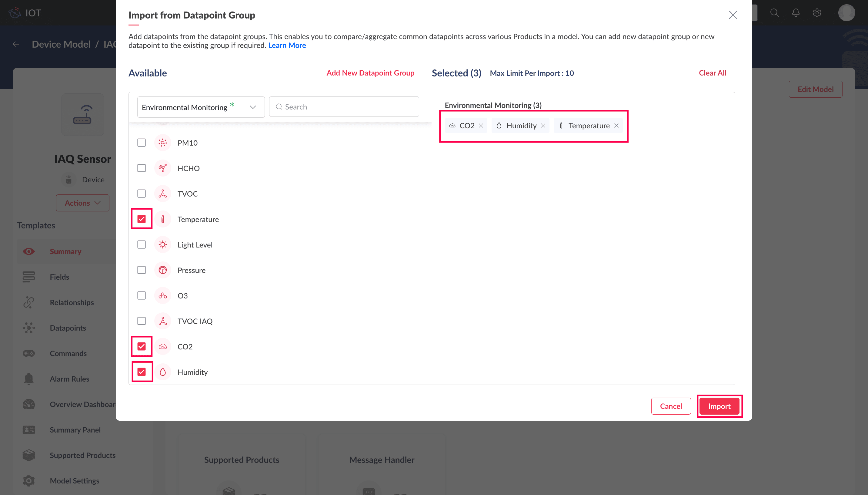Click the Humidity droplet icon in list
The height and width of the screenshot is (495, 868).
click(163, 372)
